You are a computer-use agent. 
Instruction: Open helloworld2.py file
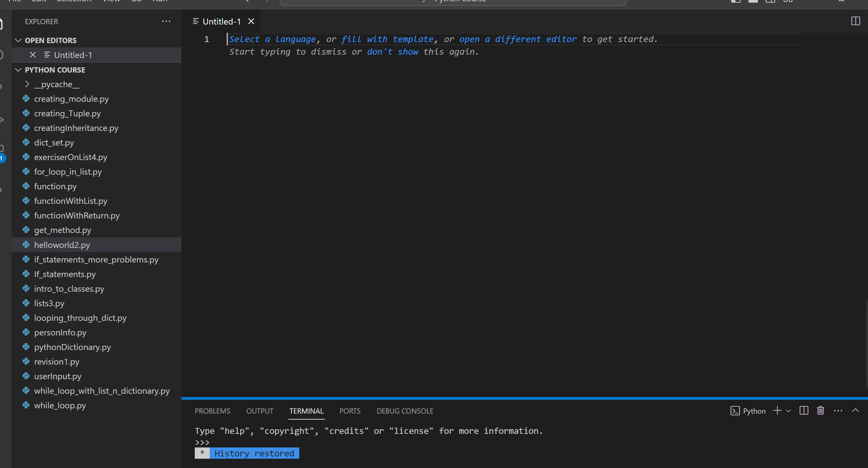click(62, 244)
